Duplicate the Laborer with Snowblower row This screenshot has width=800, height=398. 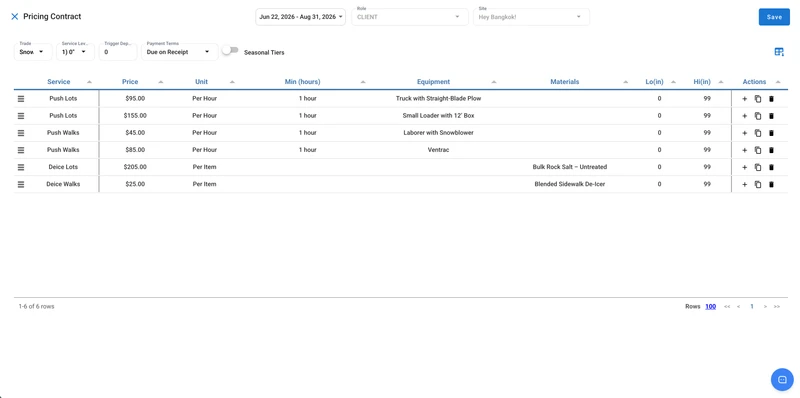pos(758,133)
